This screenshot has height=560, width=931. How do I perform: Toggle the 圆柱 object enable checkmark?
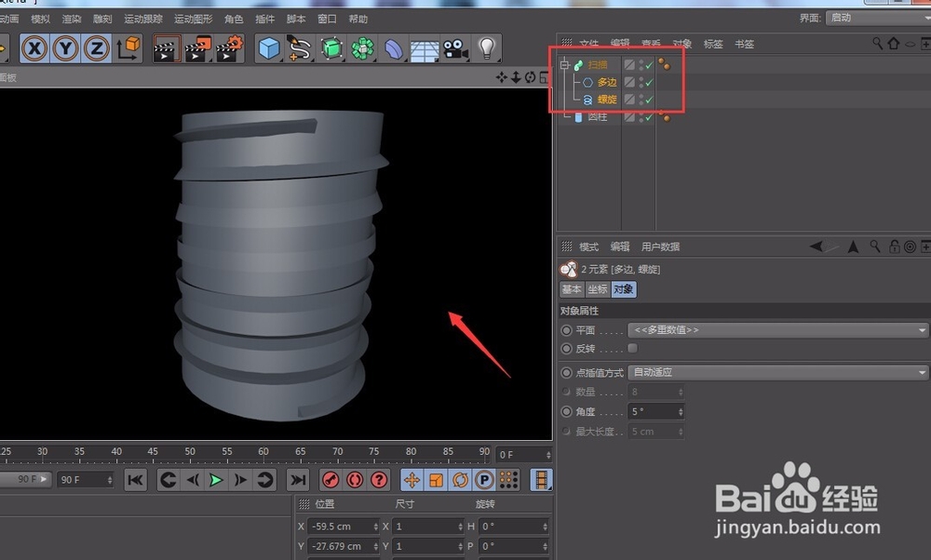tap(650, 117)
